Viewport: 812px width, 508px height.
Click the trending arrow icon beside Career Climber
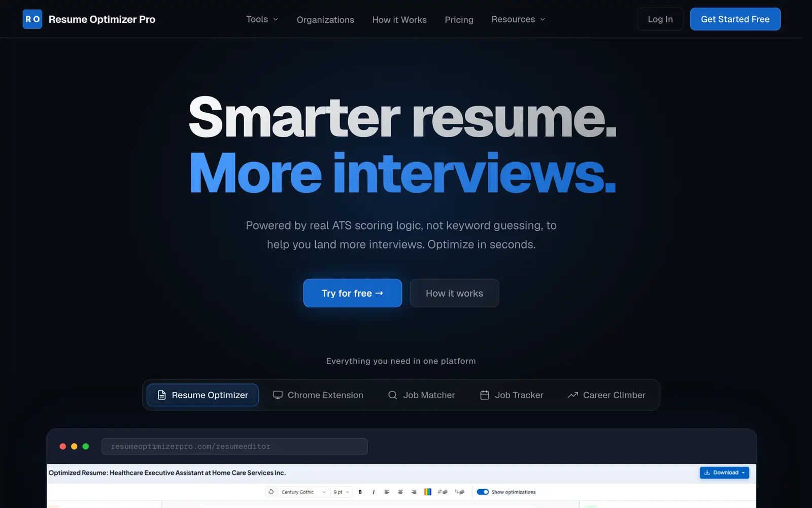coord(573,395)
